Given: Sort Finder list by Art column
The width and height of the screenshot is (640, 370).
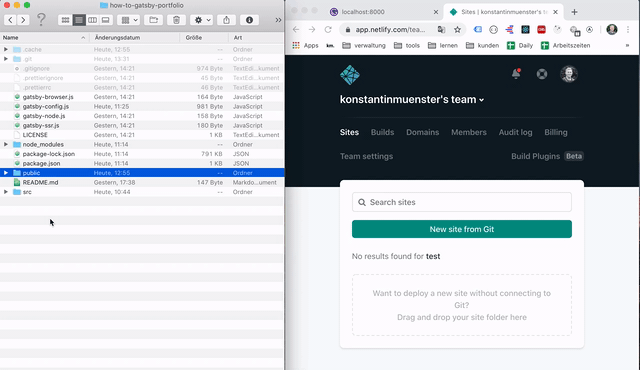Looking at the screenshot, I should click(256, 38).
